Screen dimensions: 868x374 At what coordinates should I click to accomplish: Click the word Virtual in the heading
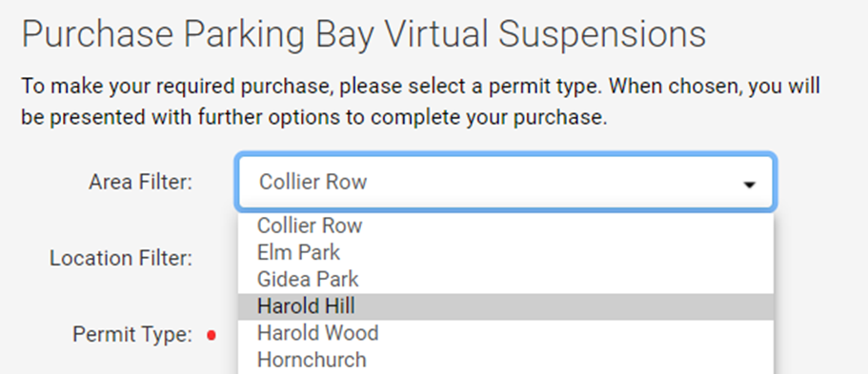437,34
